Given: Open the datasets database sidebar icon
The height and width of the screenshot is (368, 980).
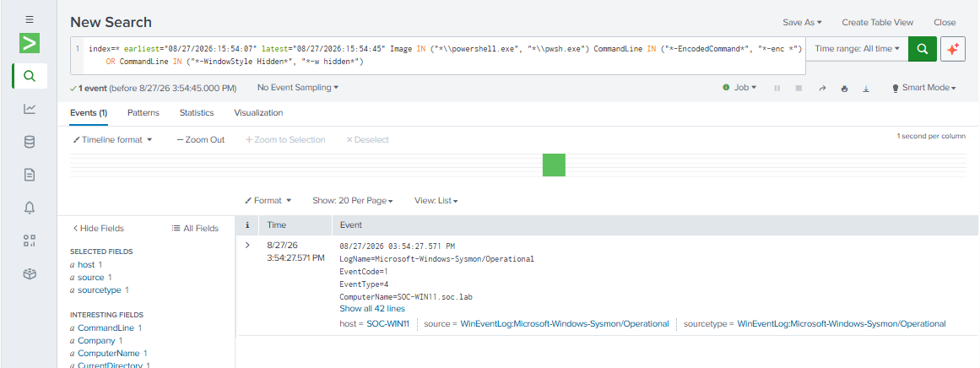Looking at the screenshot, I should pos(30,142).
